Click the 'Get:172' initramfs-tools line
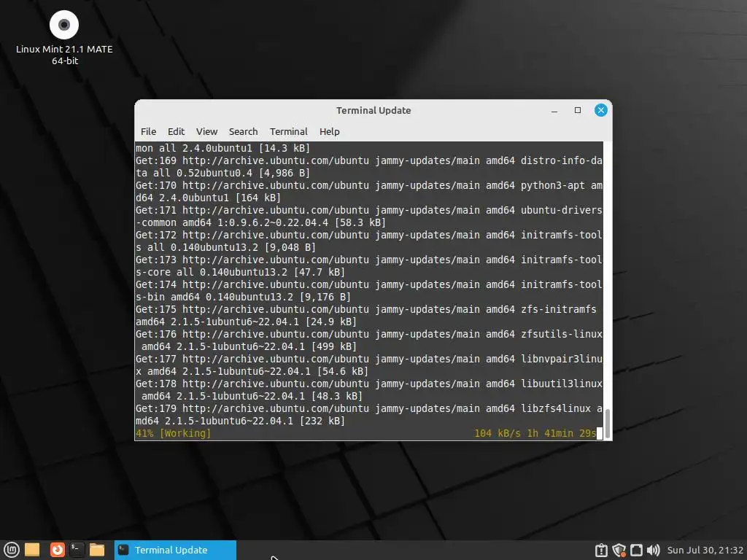747x560 pixels. click(368, 236)
